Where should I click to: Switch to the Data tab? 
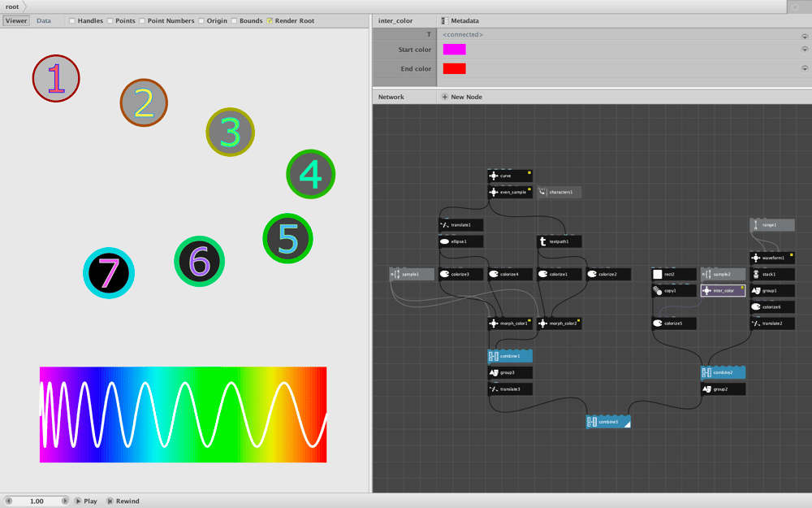[44, 21]
